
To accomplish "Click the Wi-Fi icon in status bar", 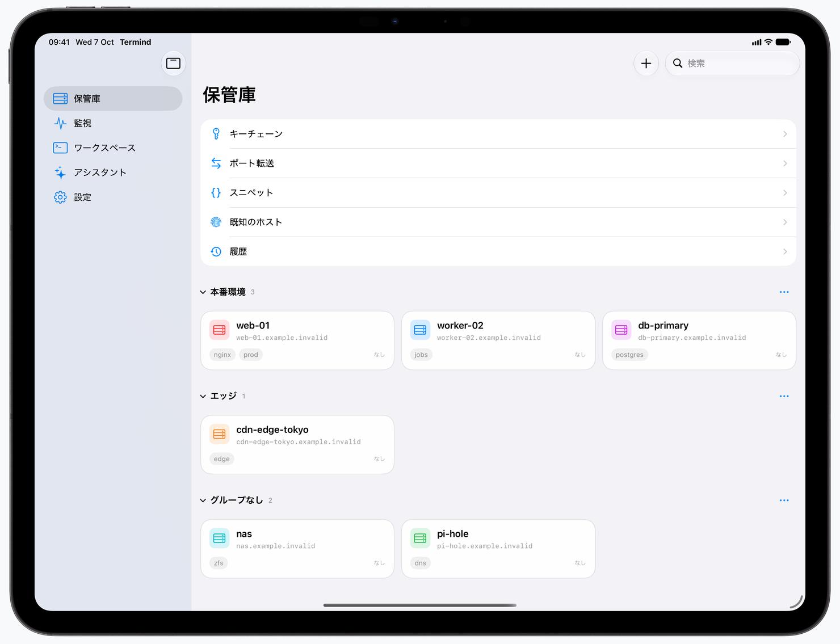I will pyautogui.click(x=768, y=42).
